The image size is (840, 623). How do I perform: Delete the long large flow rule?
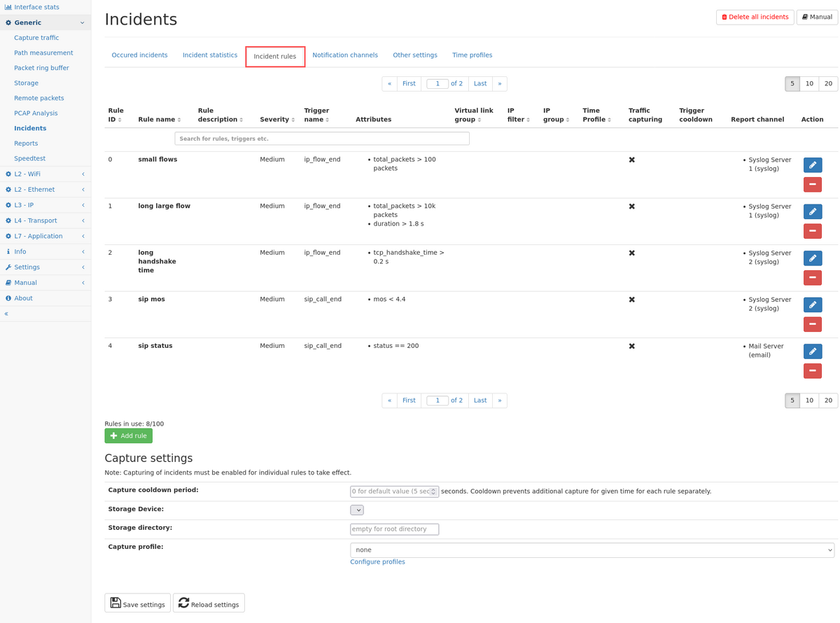tap(812, 231)
